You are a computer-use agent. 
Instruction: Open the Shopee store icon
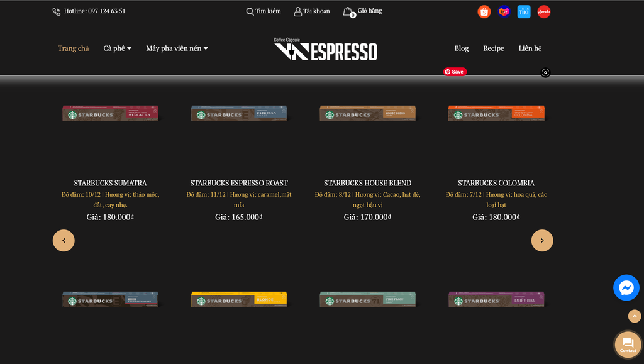484,12
